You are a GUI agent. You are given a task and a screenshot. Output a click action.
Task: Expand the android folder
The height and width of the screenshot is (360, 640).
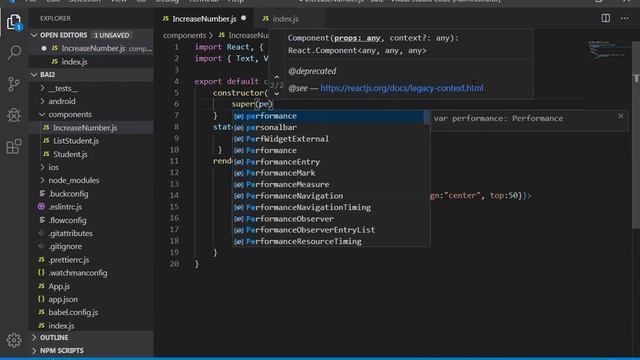42,101
